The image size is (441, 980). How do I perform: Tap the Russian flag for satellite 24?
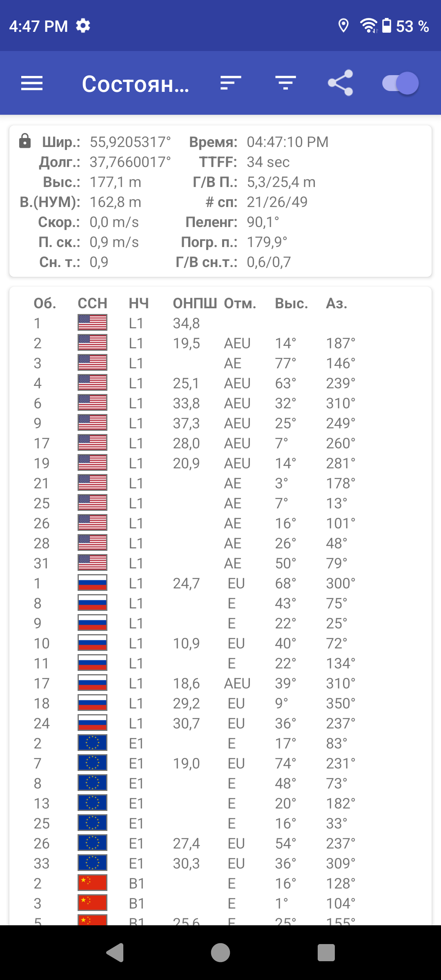(93, 723)
